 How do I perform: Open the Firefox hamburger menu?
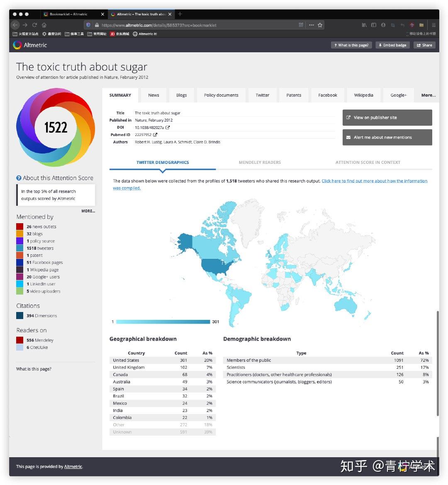coord(433,25)
